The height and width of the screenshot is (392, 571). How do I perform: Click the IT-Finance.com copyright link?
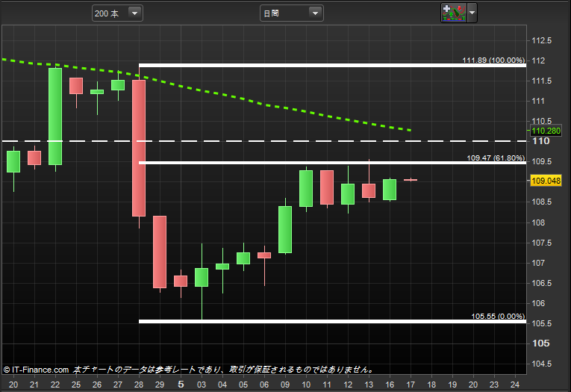point(36,370)
